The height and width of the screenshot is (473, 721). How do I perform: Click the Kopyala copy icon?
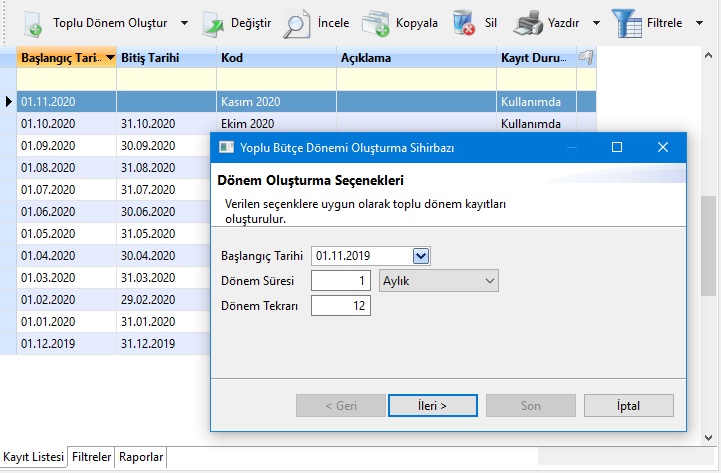click(375, 22)
